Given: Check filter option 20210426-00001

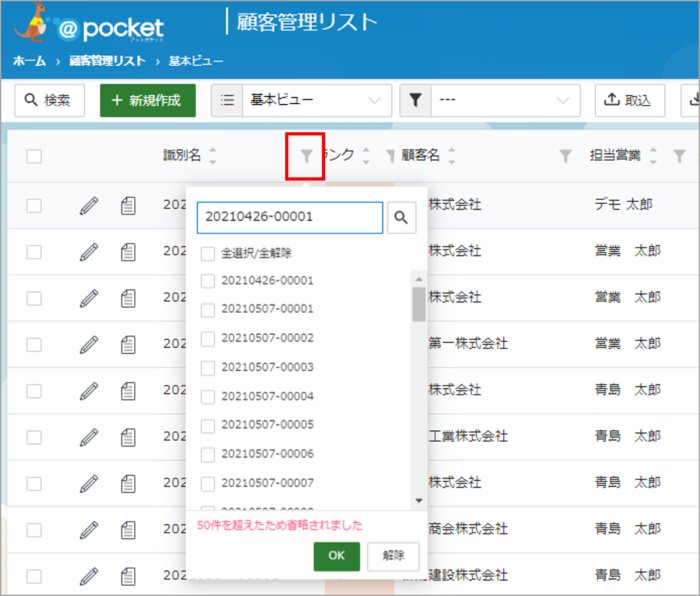Looking at the screenshot, I should pos(208,281).
